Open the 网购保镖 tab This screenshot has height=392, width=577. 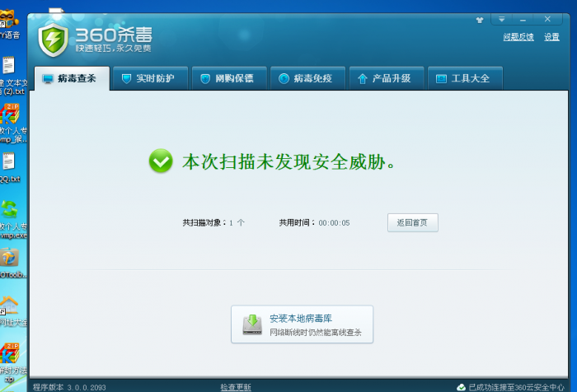[229, 78]
